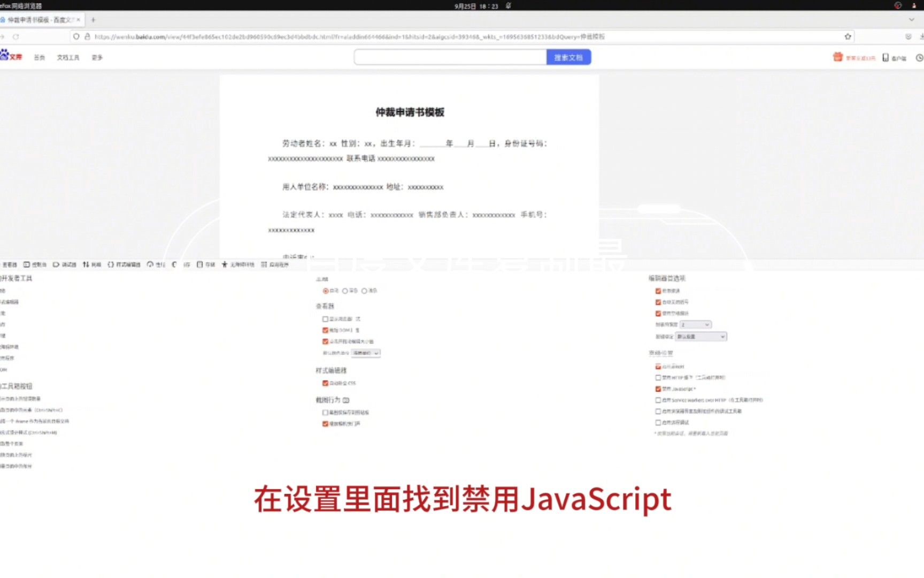Click the Wenku search input field

click(x=450, y=57)
